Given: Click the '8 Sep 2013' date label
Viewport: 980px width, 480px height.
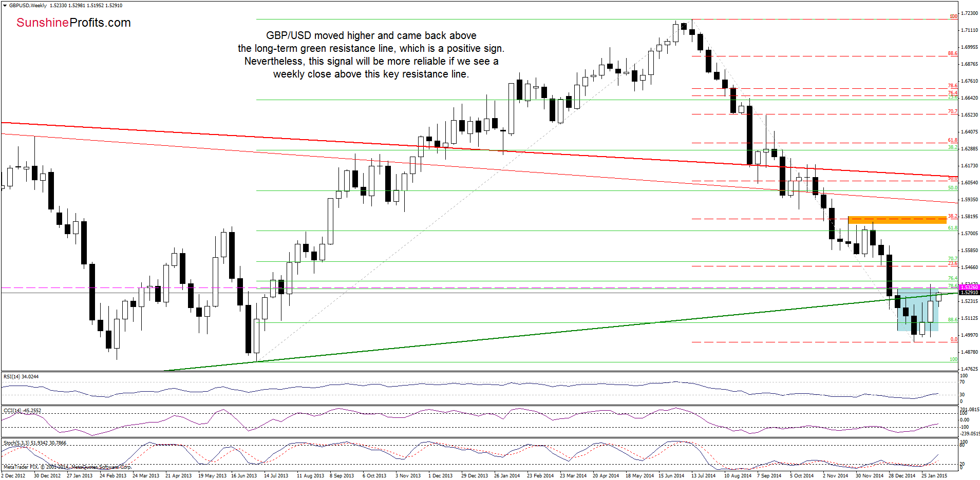Looking at the screenshot, I should point(342,476).
